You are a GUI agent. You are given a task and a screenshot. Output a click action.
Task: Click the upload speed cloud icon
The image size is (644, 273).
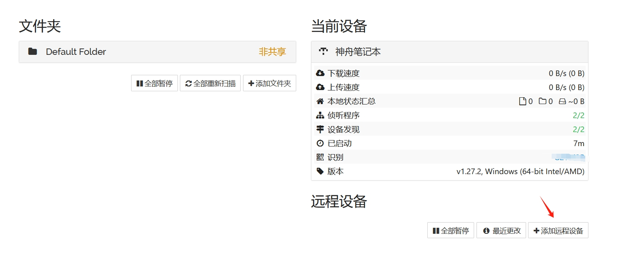tap(320, 87)
